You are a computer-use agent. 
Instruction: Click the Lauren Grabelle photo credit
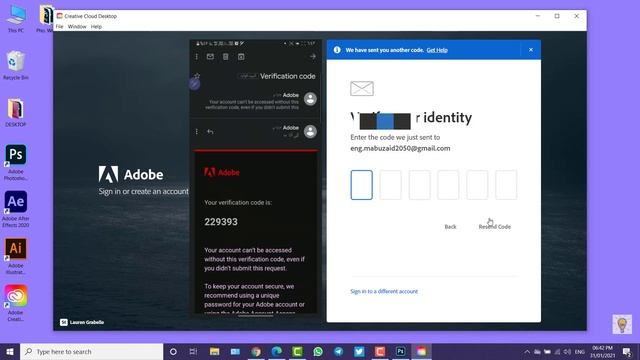[x=82, y=322]
